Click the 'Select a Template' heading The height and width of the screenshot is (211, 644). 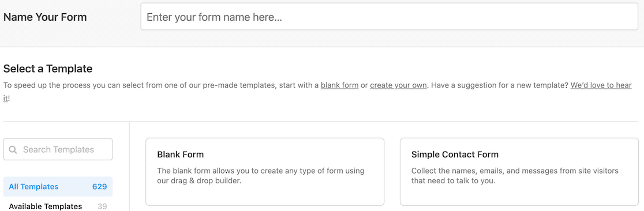click(x=48, y=69)
